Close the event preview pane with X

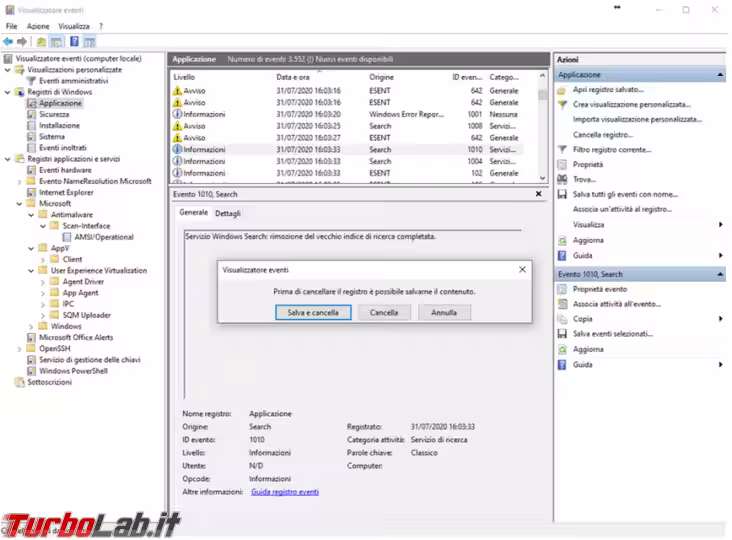pyautogui.click(x=538, y=194)
